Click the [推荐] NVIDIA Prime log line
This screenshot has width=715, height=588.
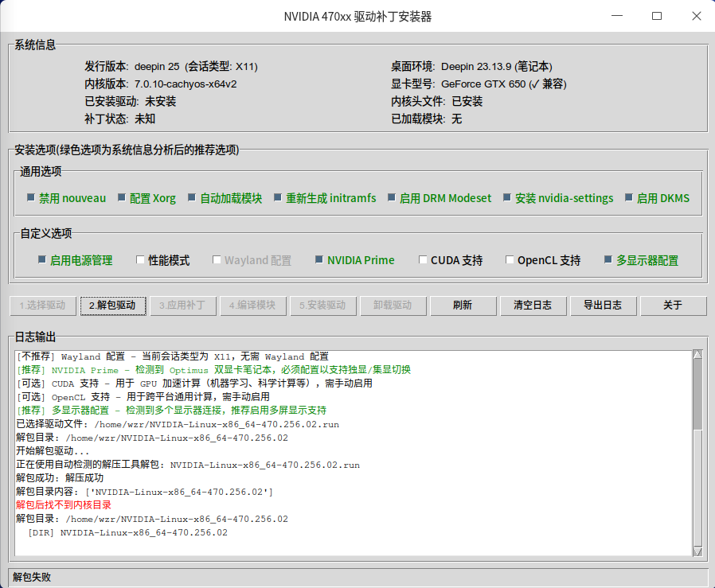point(213,370)
